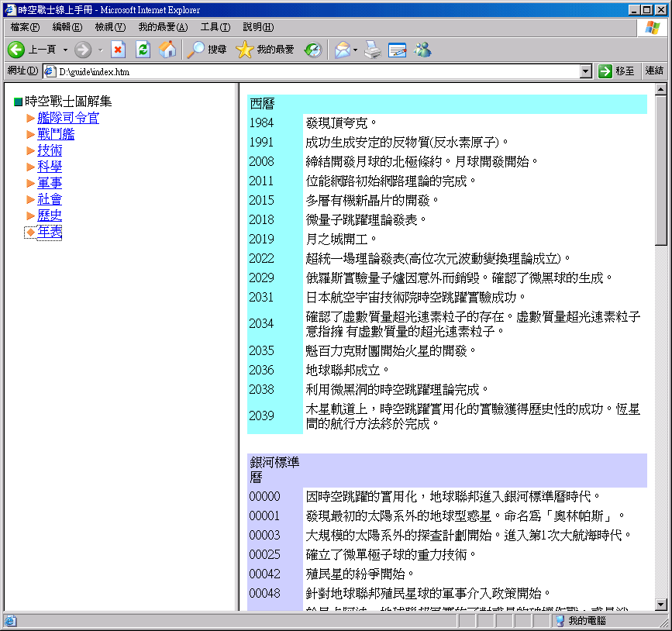Screen dimensions: 672x631
Task: Go to the Home page icon
Action: [167, 50]
